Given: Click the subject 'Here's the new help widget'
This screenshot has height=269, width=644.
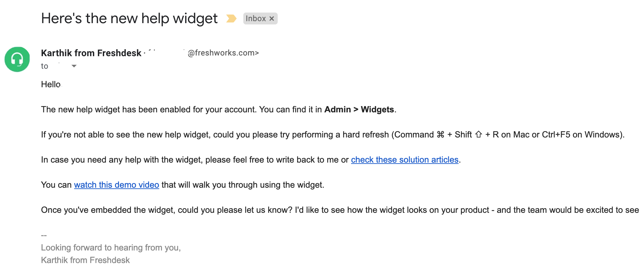Looking at the screenshot, I should click(129, 18).
